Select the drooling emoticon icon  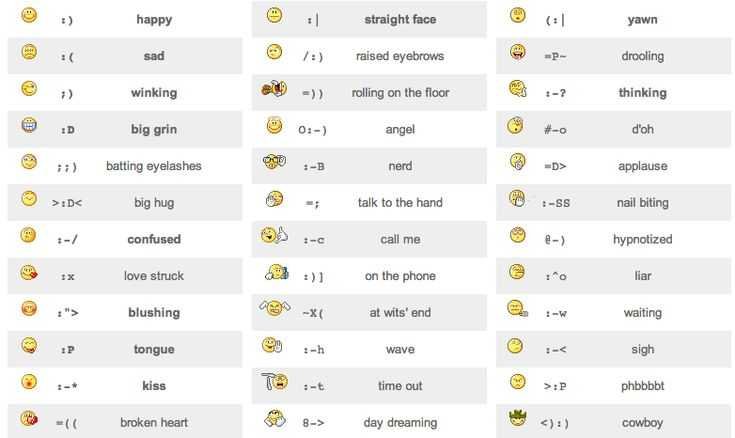tap(517, 52)
